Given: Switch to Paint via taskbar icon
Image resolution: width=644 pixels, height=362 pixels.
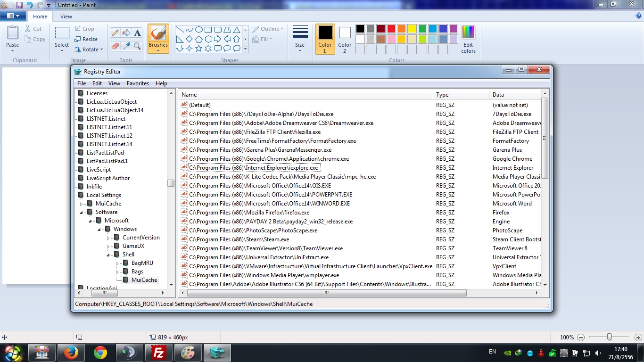Looking at the screenshot, I should pos(188,353).
